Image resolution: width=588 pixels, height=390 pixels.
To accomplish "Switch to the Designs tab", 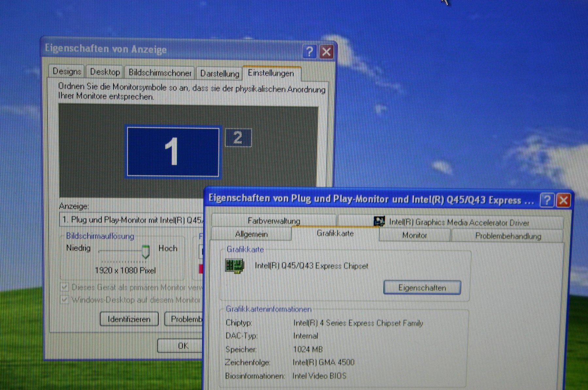I will pyautogui.click(x=67, y=71).
